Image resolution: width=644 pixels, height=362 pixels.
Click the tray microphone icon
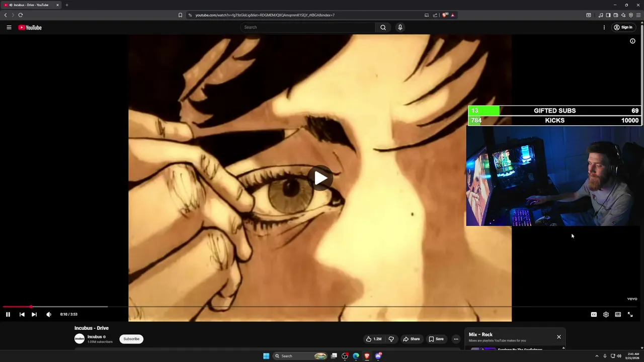[605, 356]
